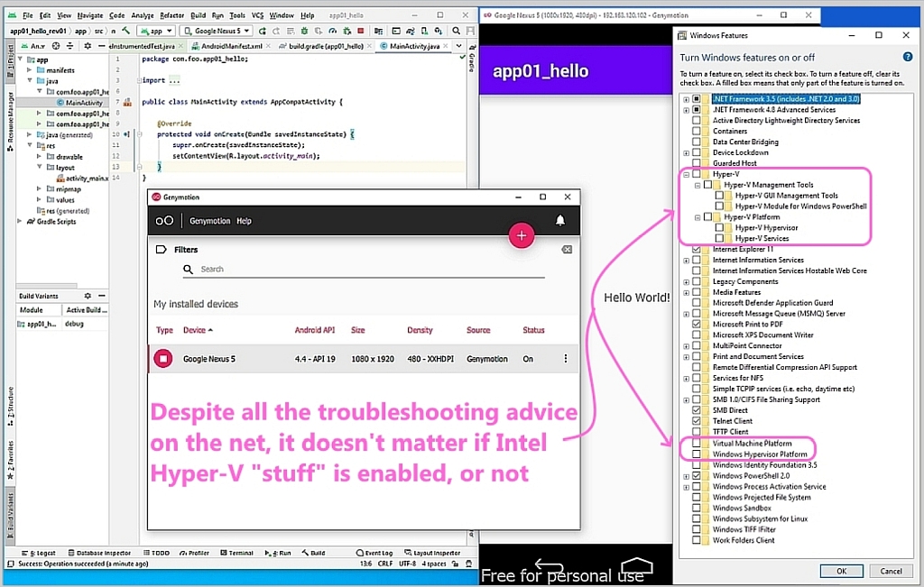924x587 pixels.
Task: Toggle Windows Hypervisor Platform checkbox
Action: pos(697,454)
